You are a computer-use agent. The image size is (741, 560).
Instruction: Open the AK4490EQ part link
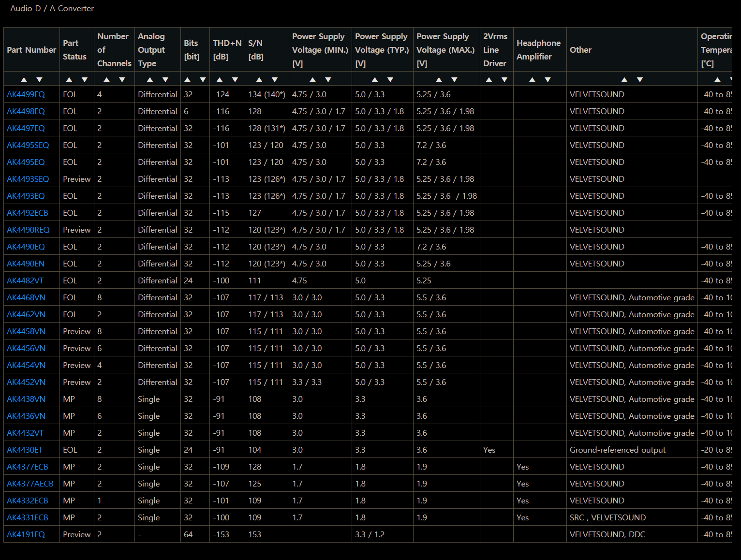coord(26,247)
